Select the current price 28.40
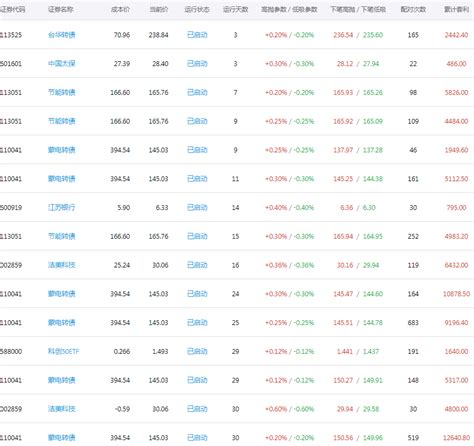The image size is (474, 446). point(160,64)
